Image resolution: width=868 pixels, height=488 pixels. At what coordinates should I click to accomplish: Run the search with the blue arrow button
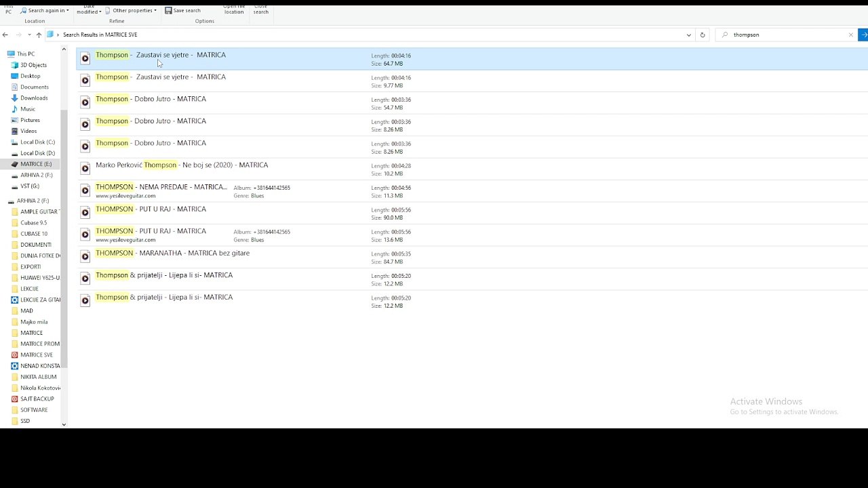(x=863, y=35)
